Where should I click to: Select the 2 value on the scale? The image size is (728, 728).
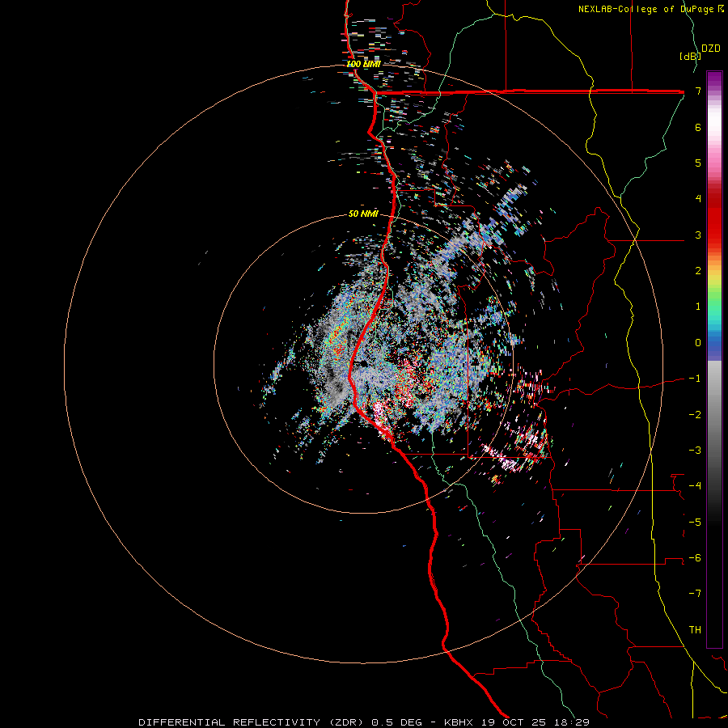pos(698,271)
